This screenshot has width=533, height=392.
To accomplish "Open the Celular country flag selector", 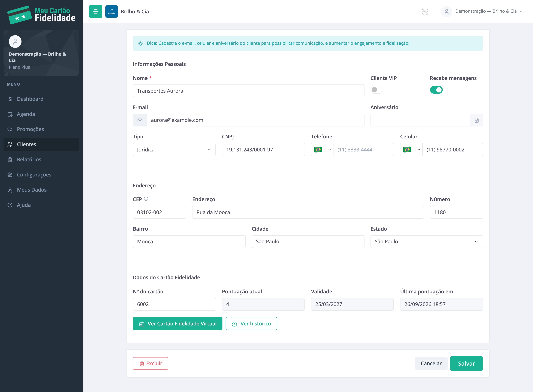I will (411, 150).
